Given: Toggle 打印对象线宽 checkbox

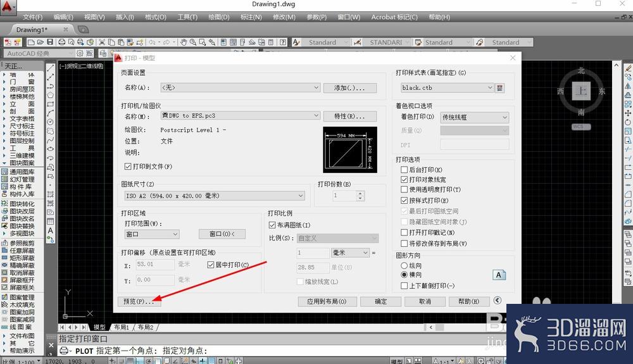Looking at the screenshot, I should point(404,179).
